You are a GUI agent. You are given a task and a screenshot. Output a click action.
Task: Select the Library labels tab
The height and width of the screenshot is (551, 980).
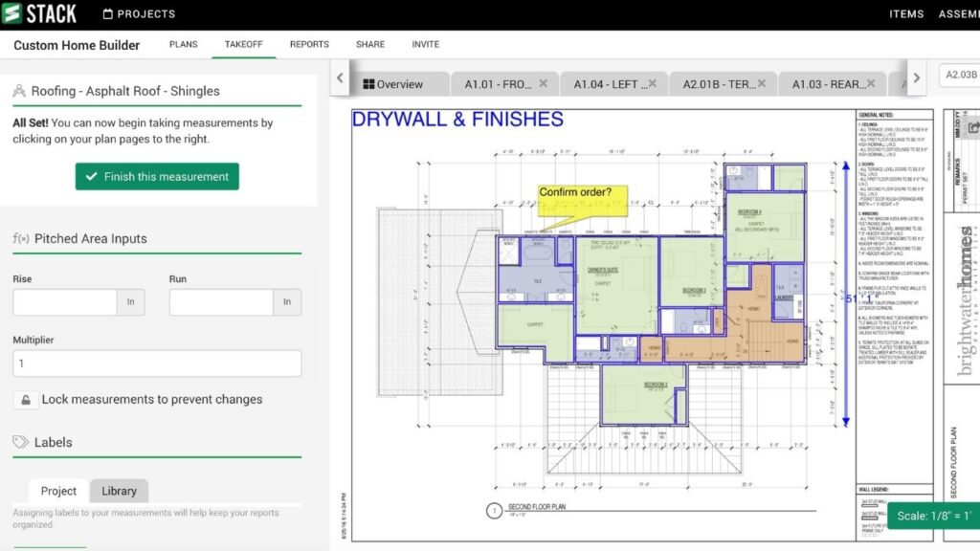(x=119, y=491)
